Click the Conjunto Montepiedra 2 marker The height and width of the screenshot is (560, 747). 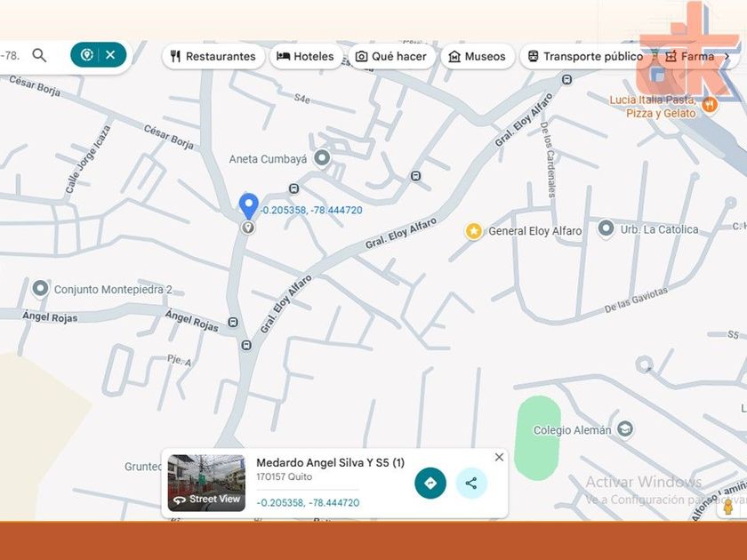[41, 289]
